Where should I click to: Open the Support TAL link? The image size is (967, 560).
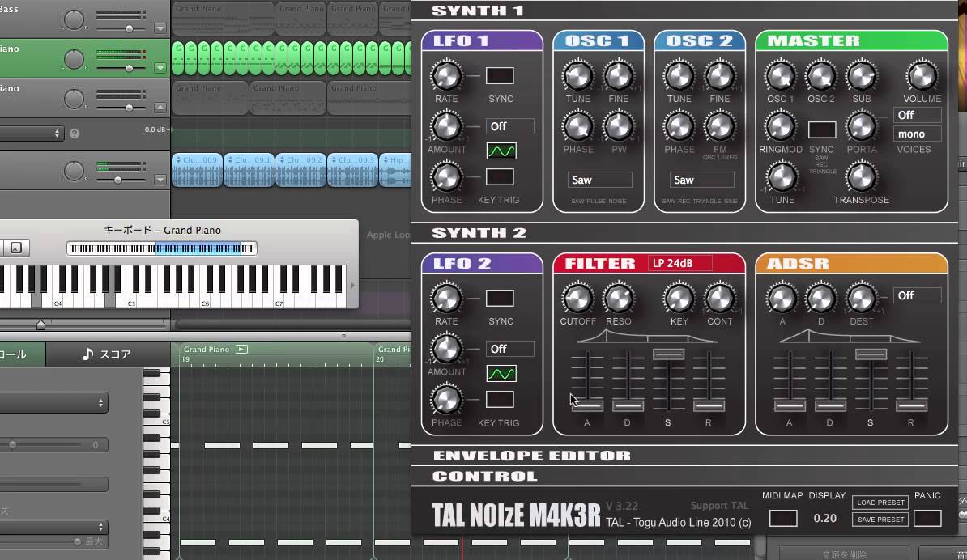[x=719, y=506]
